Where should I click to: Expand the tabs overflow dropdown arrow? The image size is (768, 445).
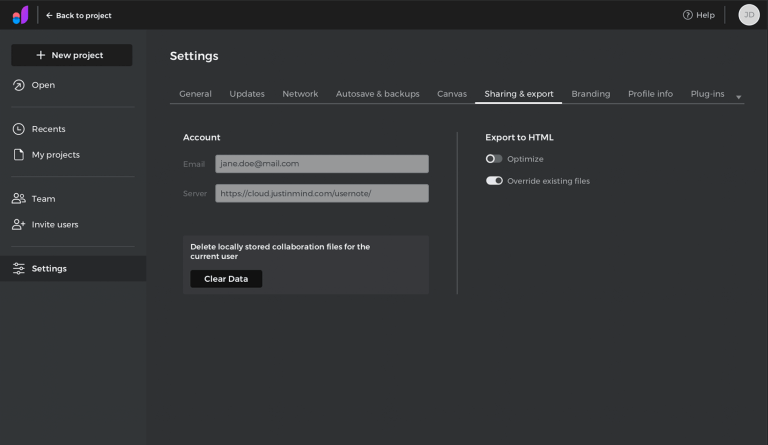click(x=739, y=97)
